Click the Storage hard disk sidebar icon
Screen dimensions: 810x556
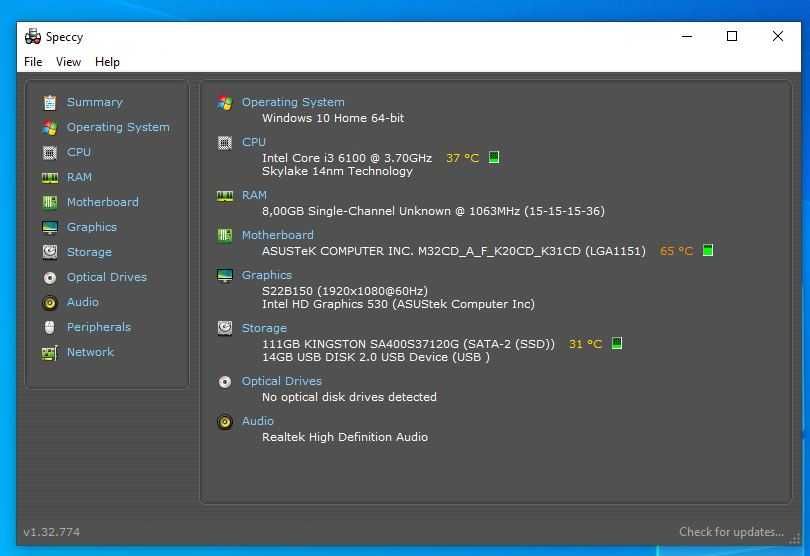pos(50,252)
